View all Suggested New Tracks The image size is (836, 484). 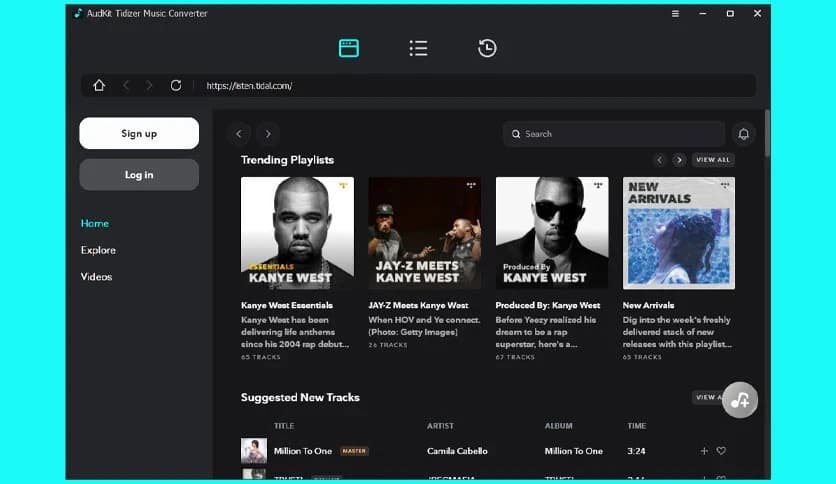708,398
